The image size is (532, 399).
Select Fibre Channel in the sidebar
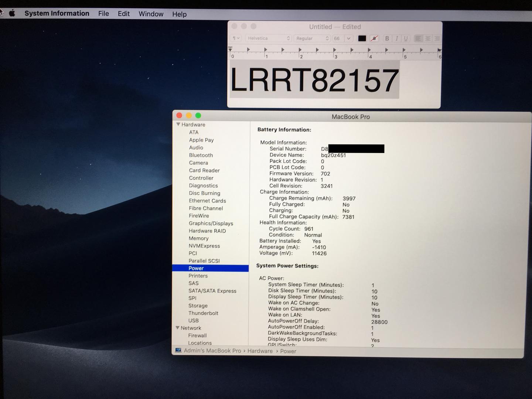point(206,208)
